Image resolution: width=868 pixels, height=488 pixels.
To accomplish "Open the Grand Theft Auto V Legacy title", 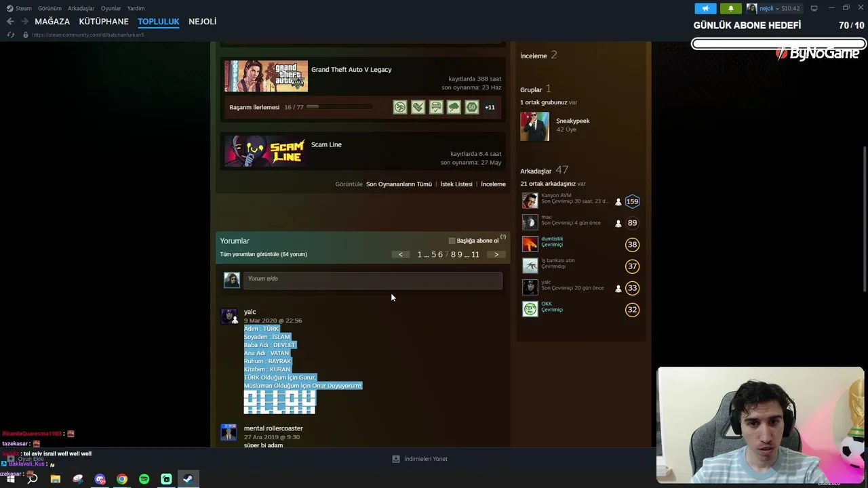I will [351, 69].
